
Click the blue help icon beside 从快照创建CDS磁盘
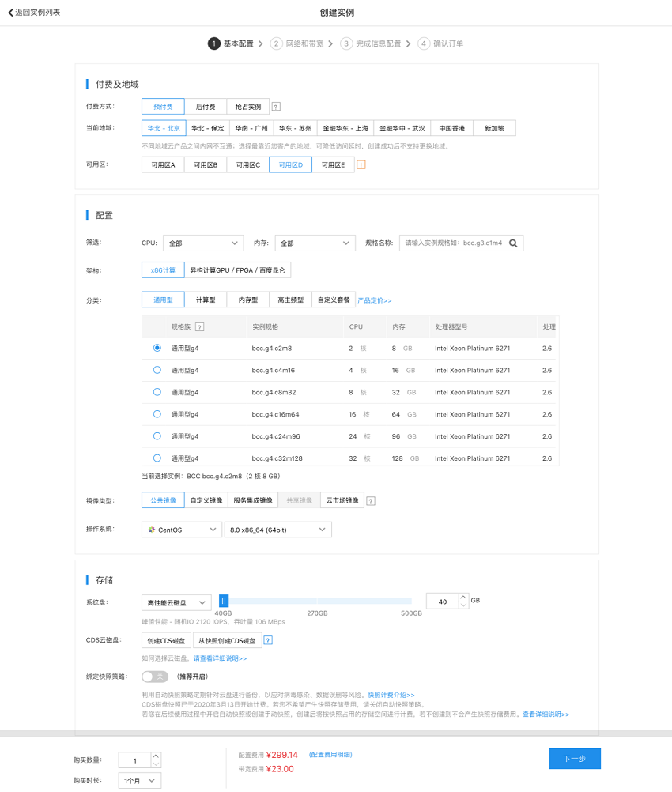click(268, 640)
